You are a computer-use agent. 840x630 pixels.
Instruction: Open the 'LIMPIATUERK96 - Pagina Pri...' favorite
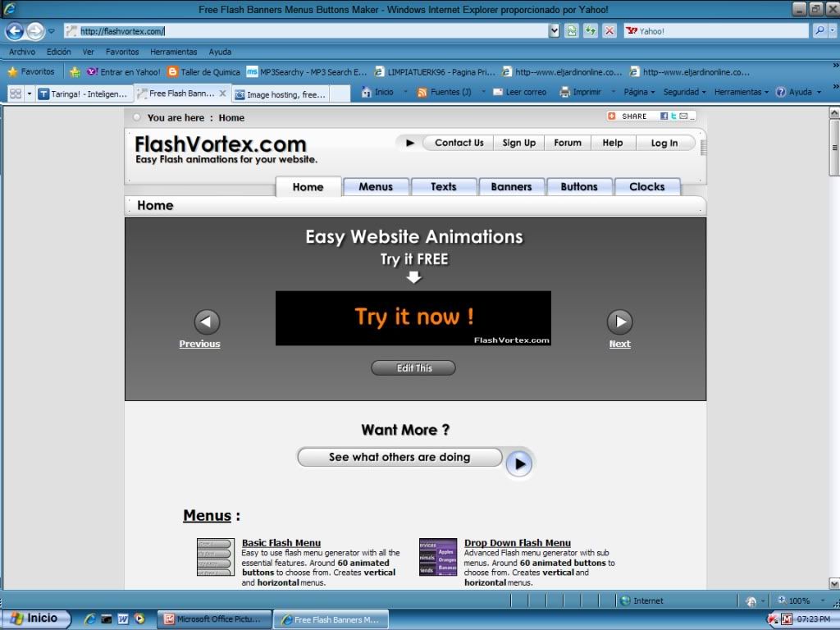click(435, 72)
